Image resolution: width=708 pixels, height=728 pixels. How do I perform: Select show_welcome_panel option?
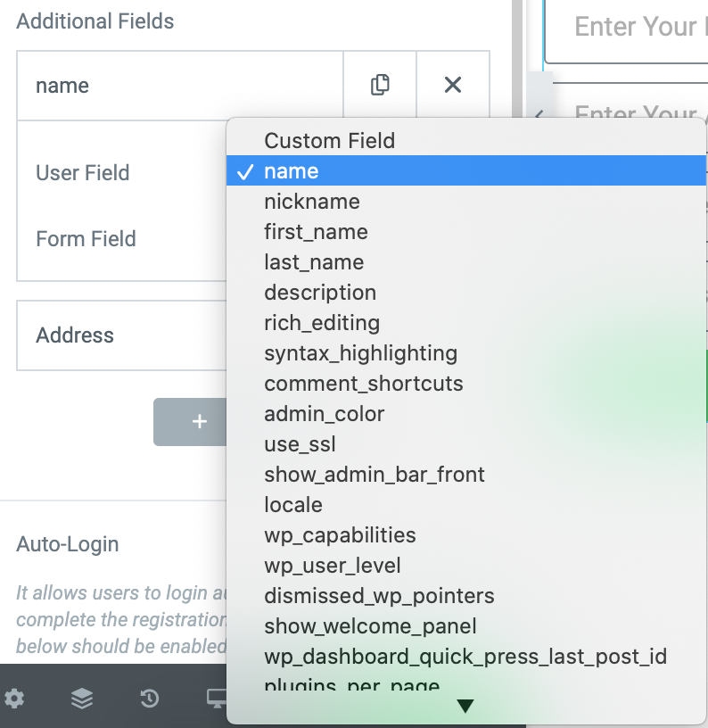466,626
